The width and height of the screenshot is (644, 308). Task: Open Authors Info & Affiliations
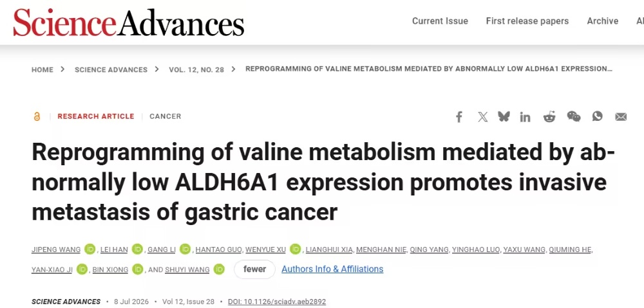coord(332,269)
